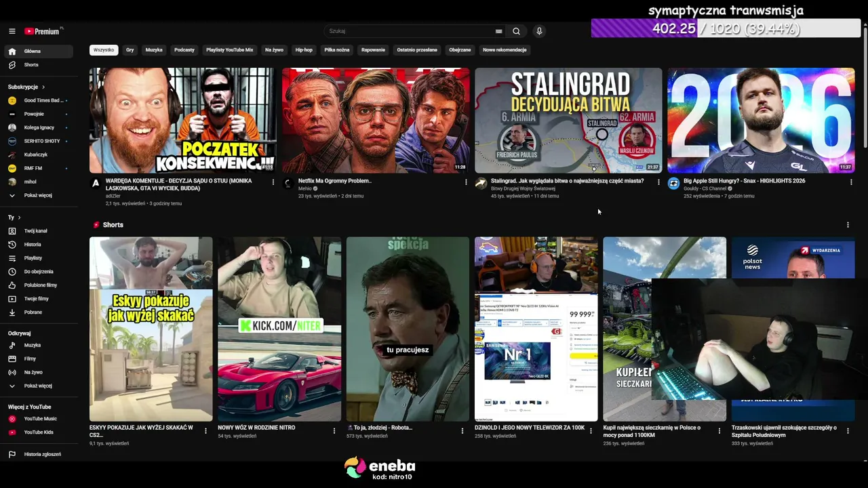Open the Playlisty sidebar icon

pos(12,258)
